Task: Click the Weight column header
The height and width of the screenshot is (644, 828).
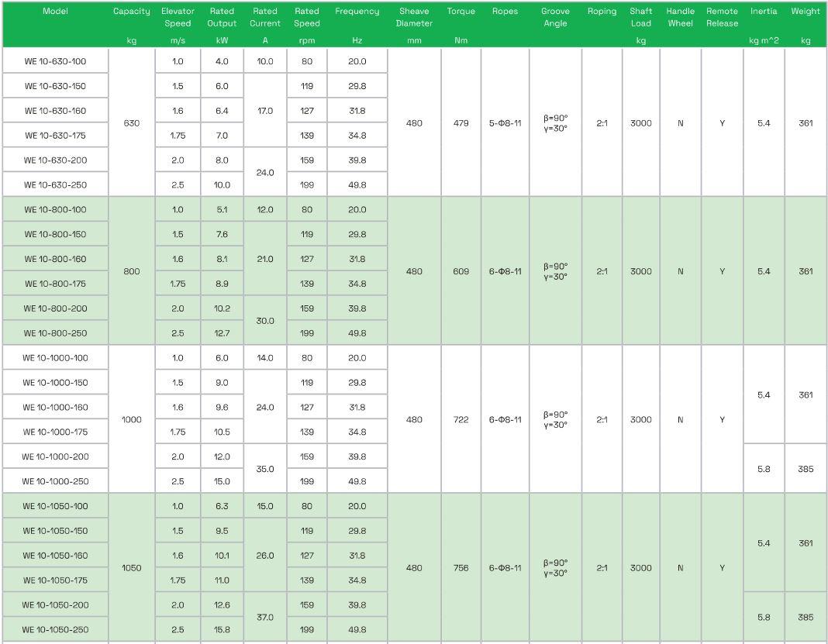Action: [x=806, y=11]
